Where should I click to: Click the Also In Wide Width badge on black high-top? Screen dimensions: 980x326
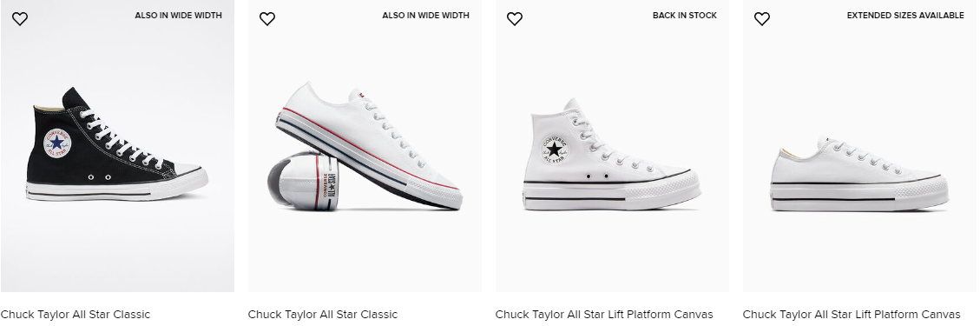(x=178, y=16)
